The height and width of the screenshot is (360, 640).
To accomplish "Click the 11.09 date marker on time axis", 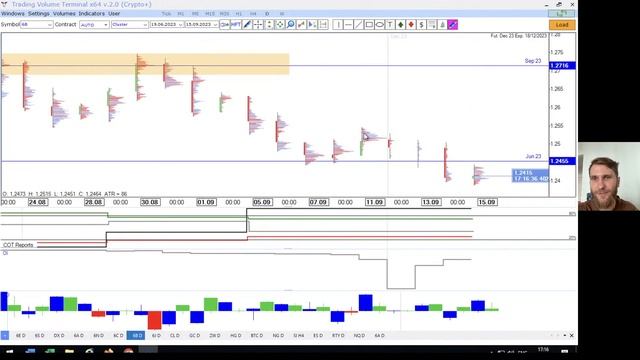I will 374,202.
